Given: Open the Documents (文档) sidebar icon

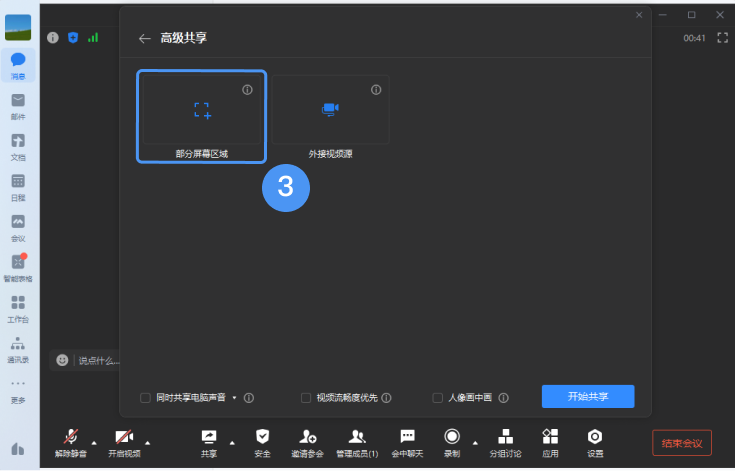Looking at the screenshot, I should (18, 147).
